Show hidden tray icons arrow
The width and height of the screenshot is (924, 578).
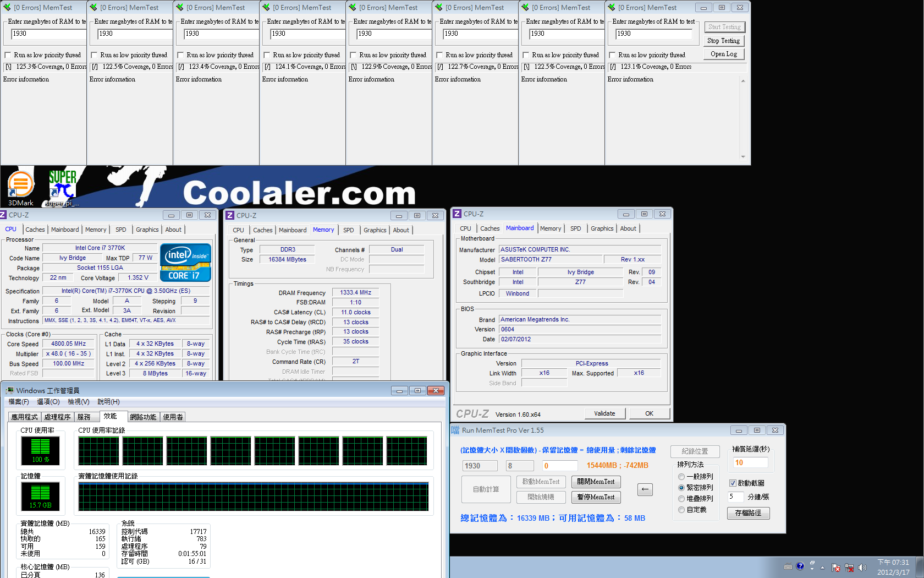coord(823,567)
